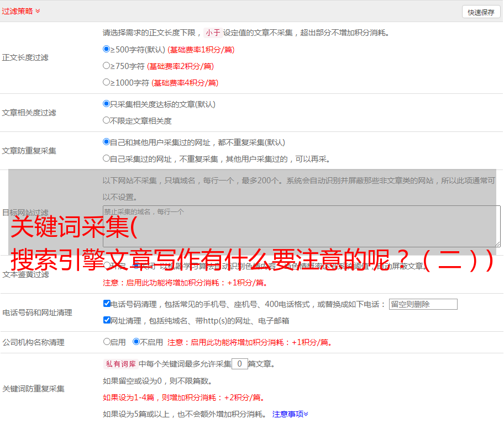
Task: Select 自己采集过的网址，不重复采集 option
Action: point(106,158)
